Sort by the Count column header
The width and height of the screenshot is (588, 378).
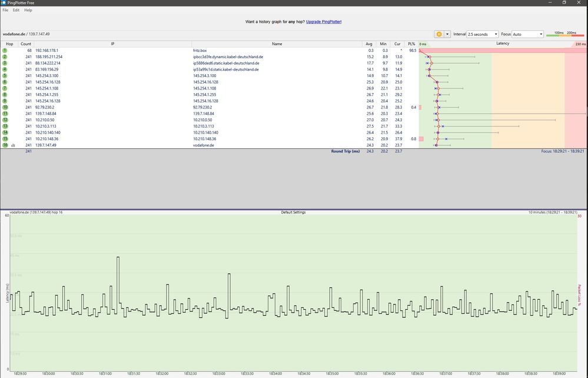26,44
